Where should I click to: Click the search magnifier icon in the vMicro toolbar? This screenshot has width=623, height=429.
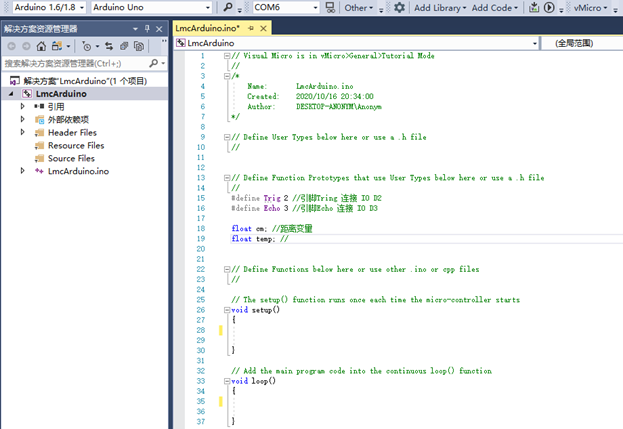click(x=228, y=7)
